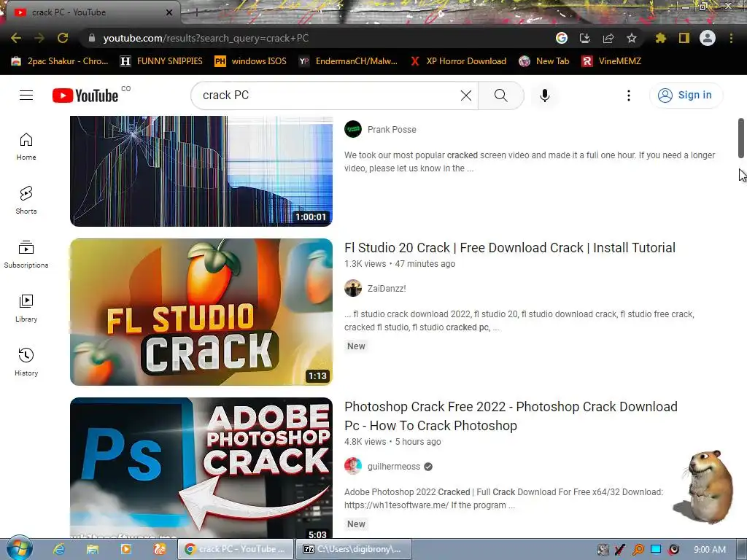This screenshot has height=560, width=747.
Task: Switch to the 7-Zip digibrony taskbar window
Action: (x=354, y=549)
